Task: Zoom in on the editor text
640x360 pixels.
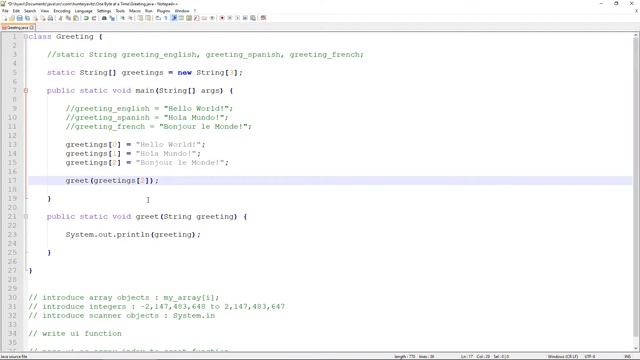Action: 122,18
